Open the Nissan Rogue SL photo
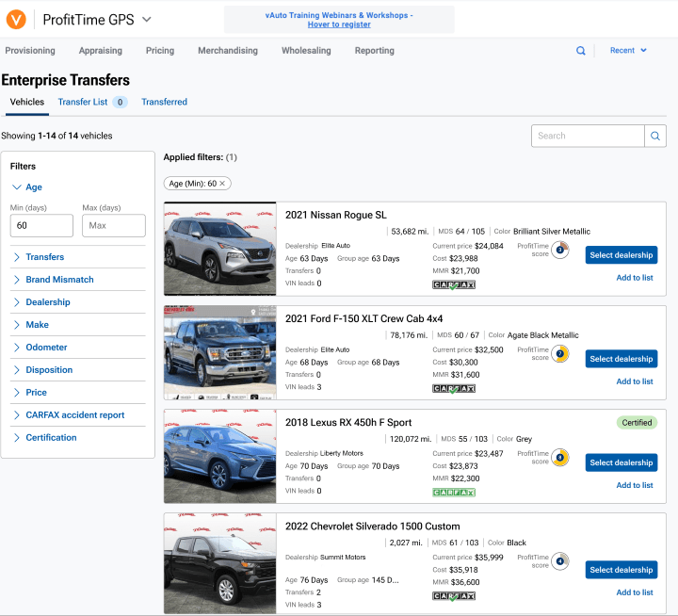This screenshot has height=616, width=678. (220, 249)
